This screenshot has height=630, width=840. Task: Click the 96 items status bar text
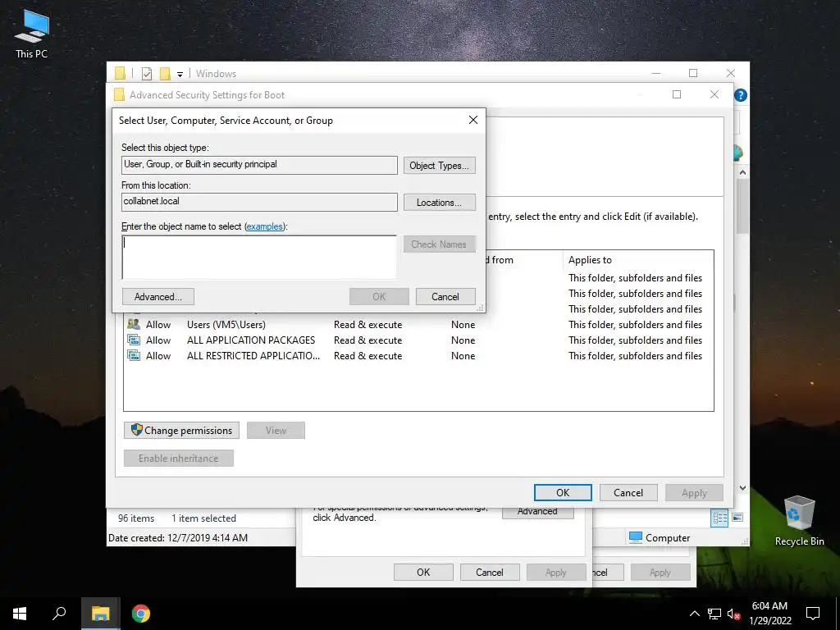[x=136, y=518]
